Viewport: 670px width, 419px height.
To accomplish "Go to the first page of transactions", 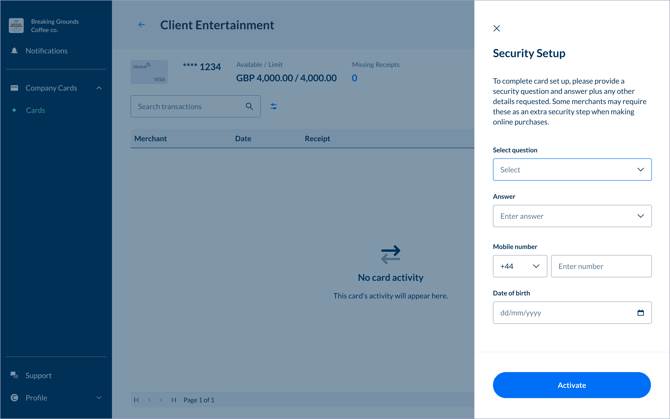I will point(137,400).
